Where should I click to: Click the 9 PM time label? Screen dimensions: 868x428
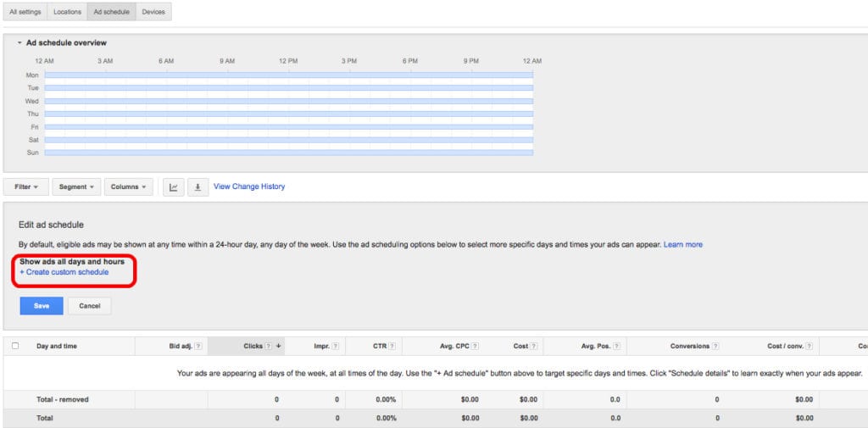point(471,61)
